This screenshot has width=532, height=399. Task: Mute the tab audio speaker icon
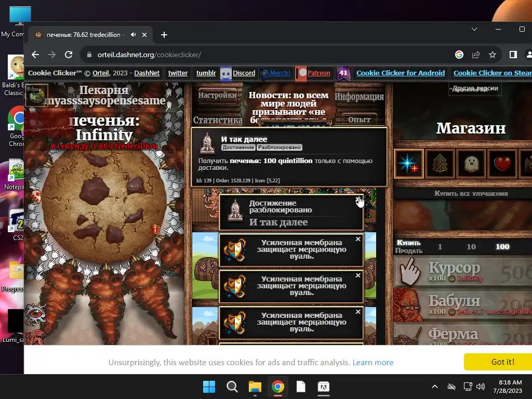point(134,35)
